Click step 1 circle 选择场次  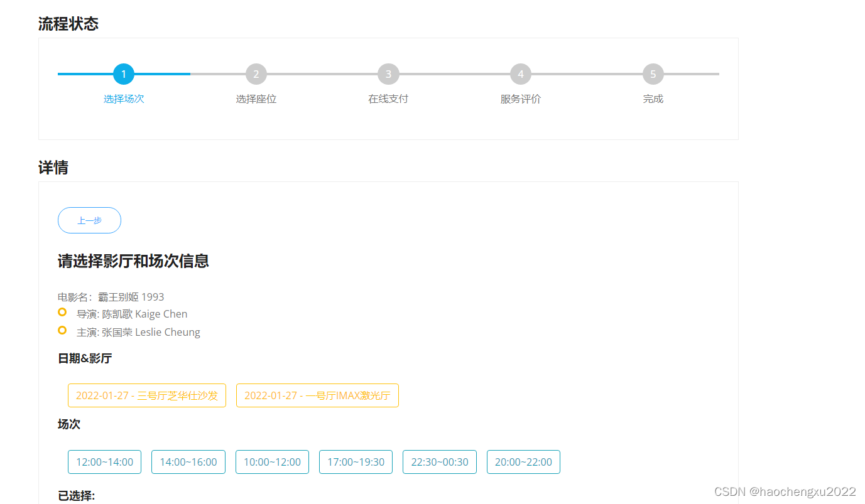124,74
